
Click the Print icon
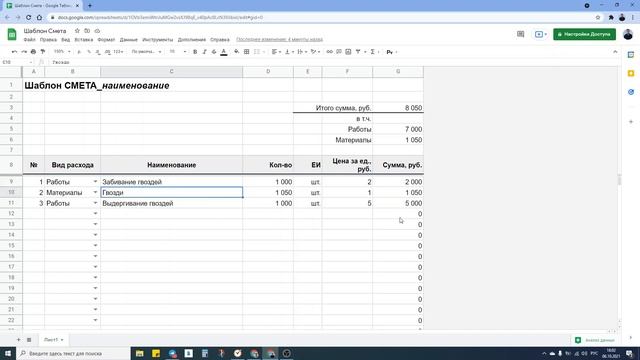(33, 52)
